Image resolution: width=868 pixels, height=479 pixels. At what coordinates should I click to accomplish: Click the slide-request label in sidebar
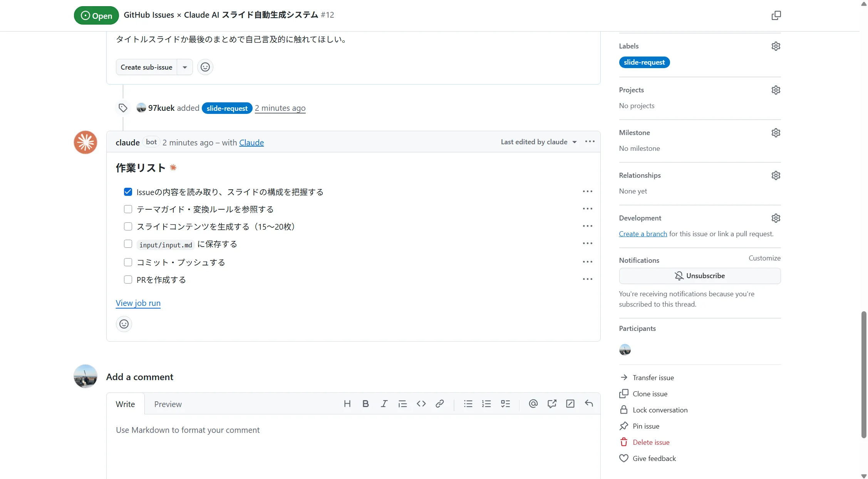644,62
